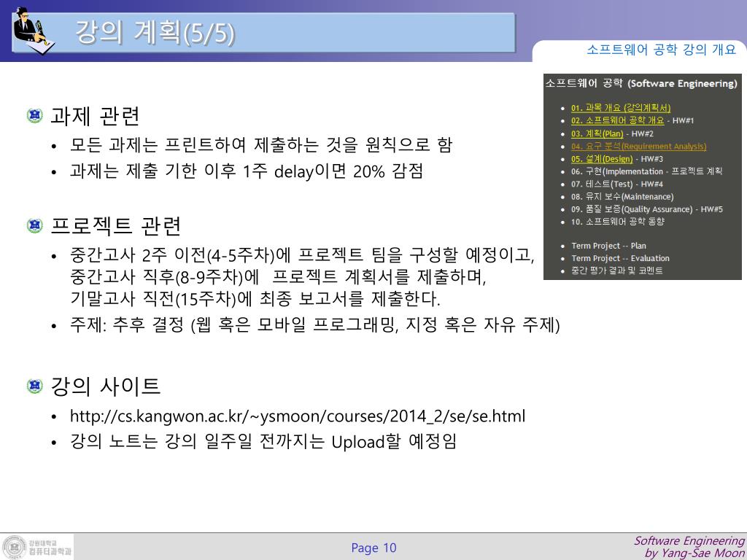
Task: Click the Software Engineering by Yang-Sae Moon credit
Action: pos(689,547)
